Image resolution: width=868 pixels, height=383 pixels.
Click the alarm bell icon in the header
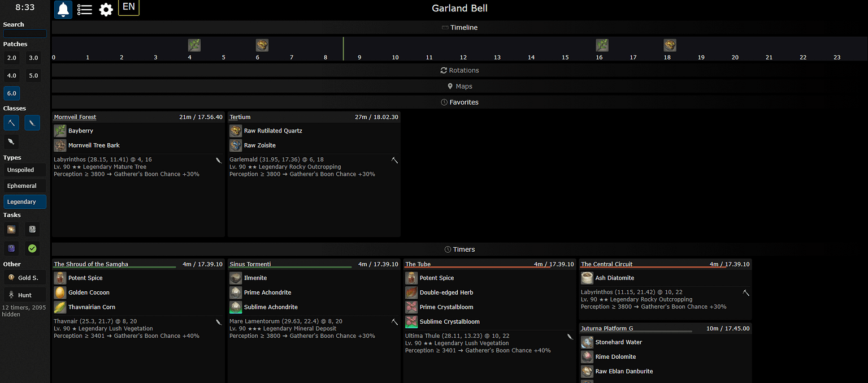click(x=63, y=10)
